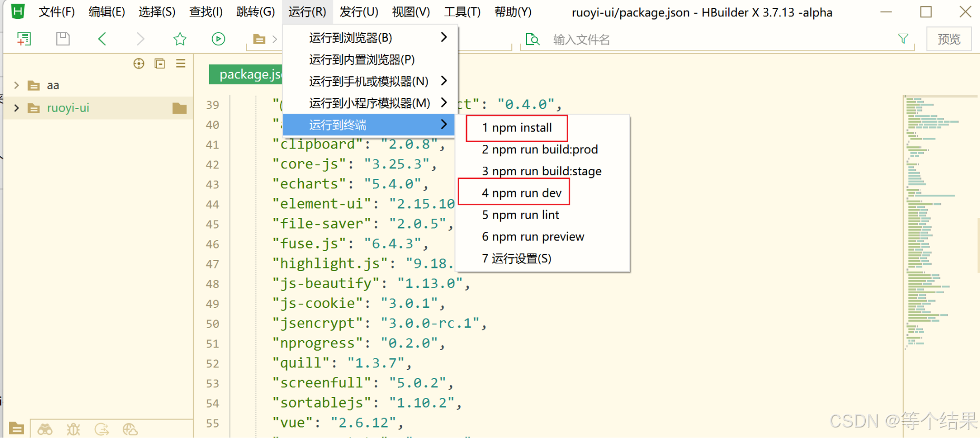Open the 文件(F) menu
The image size is (980, 438).
[57, 12]
